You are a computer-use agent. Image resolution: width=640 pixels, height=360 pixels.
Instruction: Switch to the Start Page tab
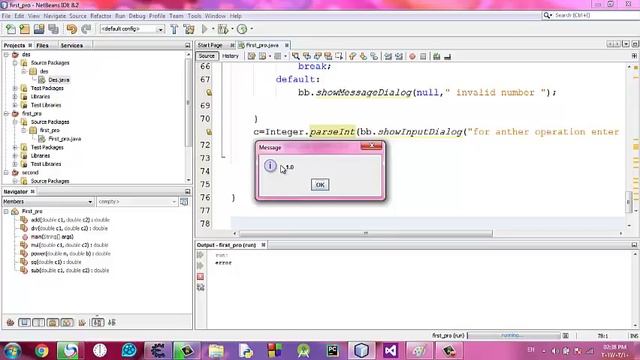pyautogui.click(x=211, y=45)
